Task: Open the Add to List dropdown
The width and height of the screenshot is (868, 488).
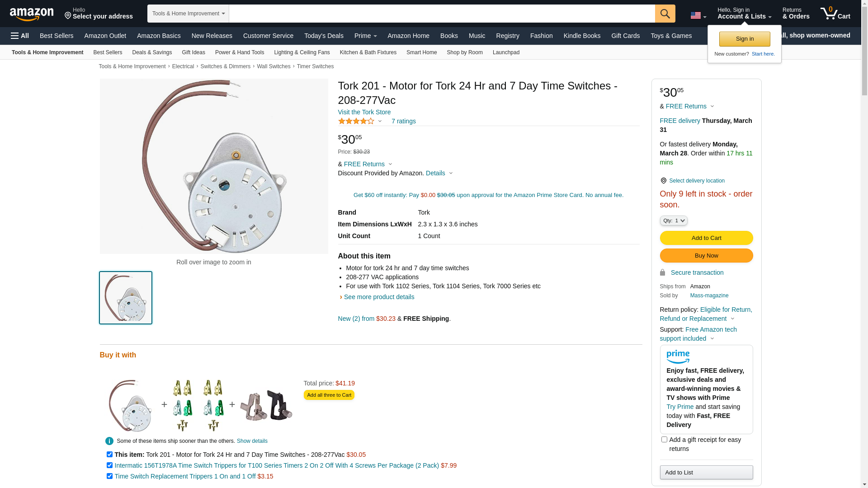Action: click(x=706, y=473)
